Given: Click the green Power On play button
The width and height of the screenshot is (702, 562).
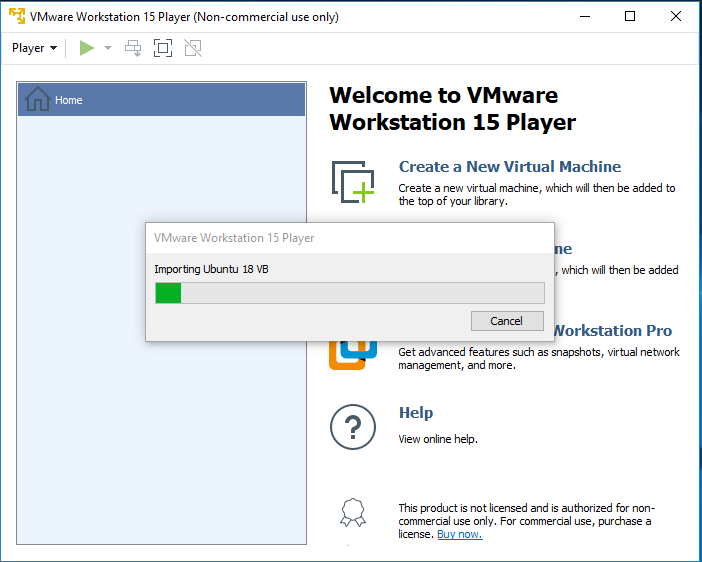Looking at the screenshot, I should [x=86, y=48].
